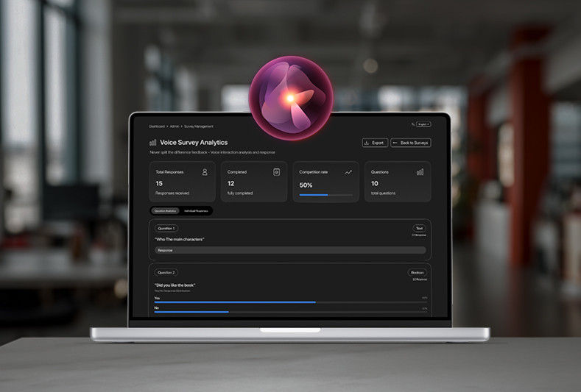Click the Yes response distribution bar
Viewport: 581px width, 392px height.
(x=290, y=302)
